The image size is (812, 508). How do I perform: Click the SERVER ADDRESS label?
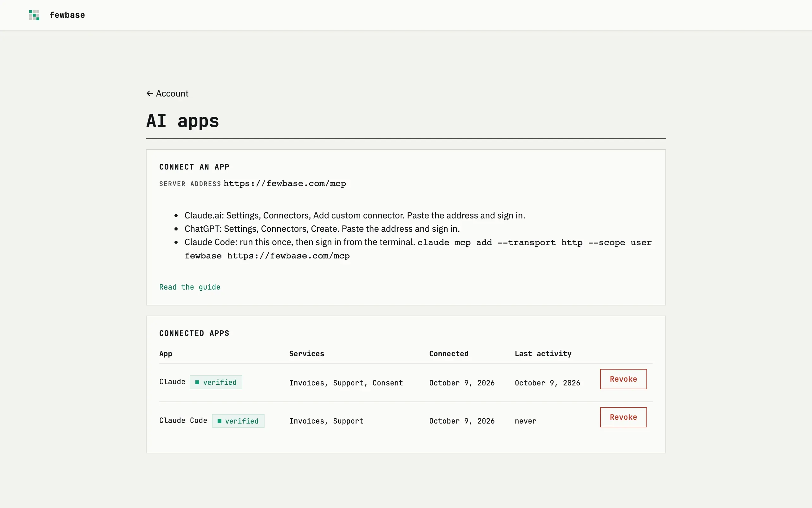pos(190,184)
